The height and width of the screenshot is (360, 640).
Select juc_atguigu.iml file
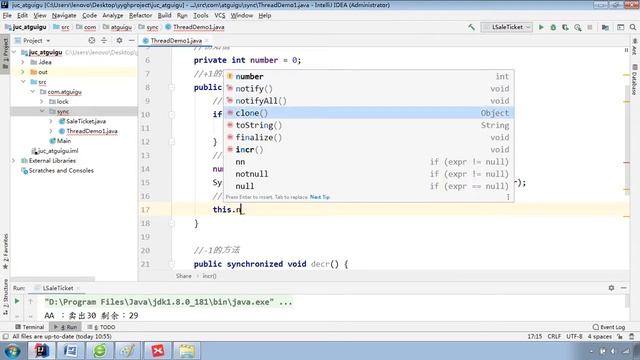coord(55,151)
